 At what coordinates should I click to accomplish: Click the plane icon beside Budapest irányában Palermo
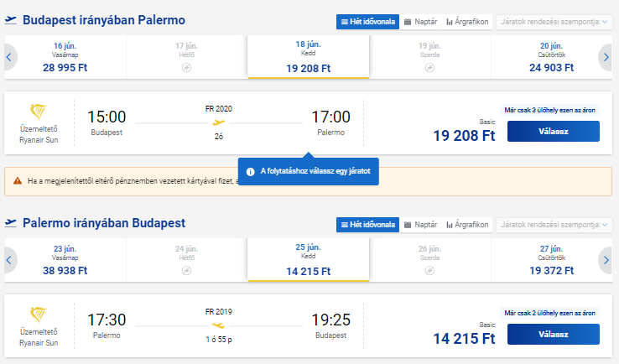[11, 20]
